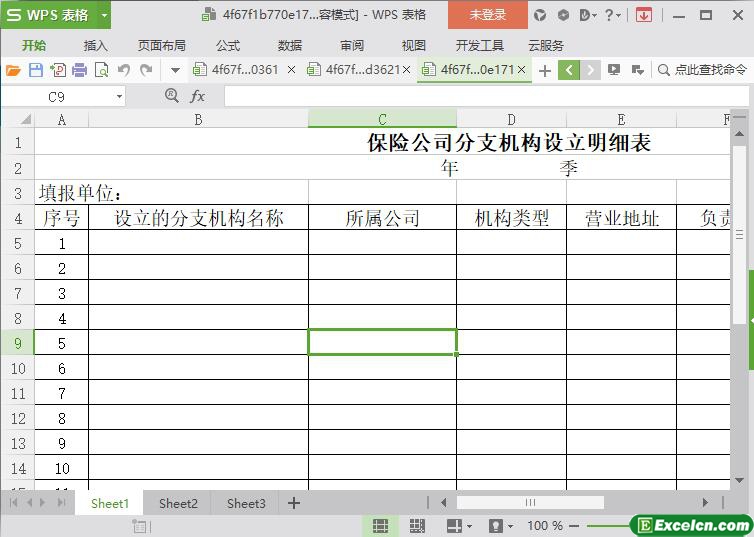Open the 云服务 ribbon tab
The width and height of the screenshot is (754, 537).
(x=546, y=46)
